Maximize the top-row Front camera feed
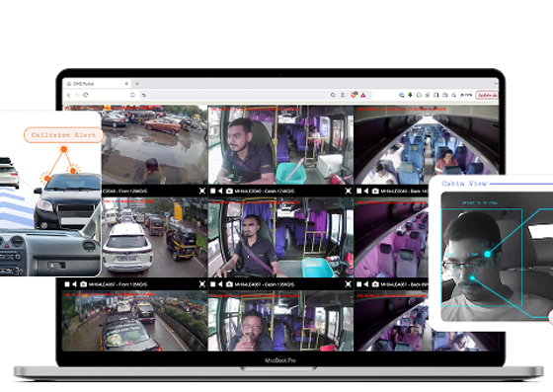The width and height of the screenshot is (553, 392). (202, 191)
